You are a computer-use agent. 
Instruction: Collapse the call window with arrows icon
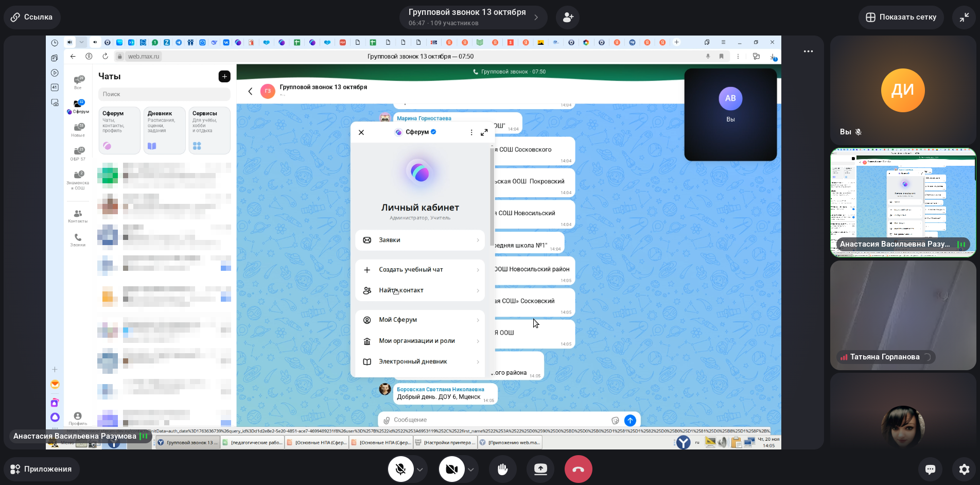964,17
